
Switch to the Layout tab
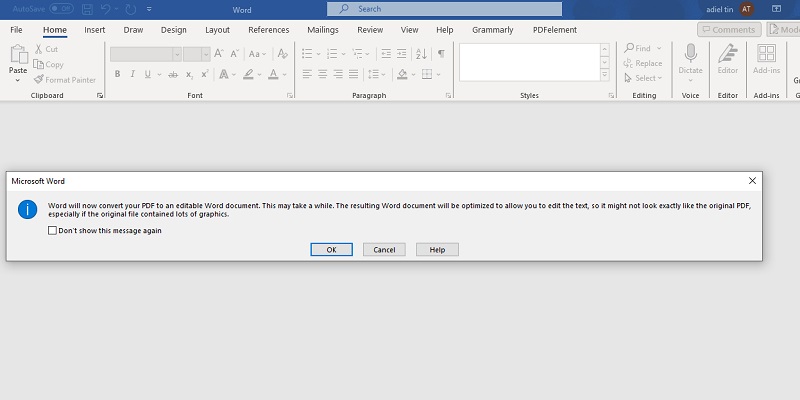click(217, 30)
